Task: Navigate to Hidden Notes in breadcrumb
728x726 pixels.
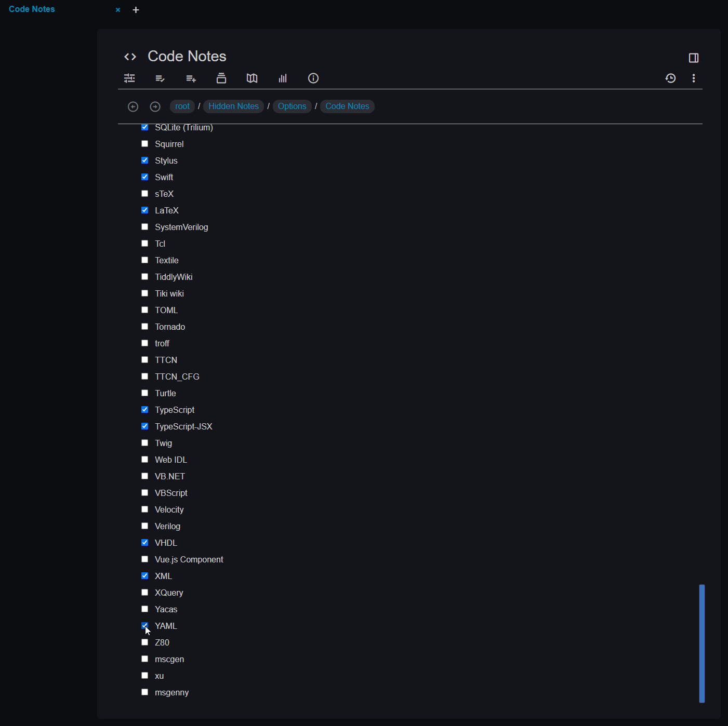Action: [233, 106]
